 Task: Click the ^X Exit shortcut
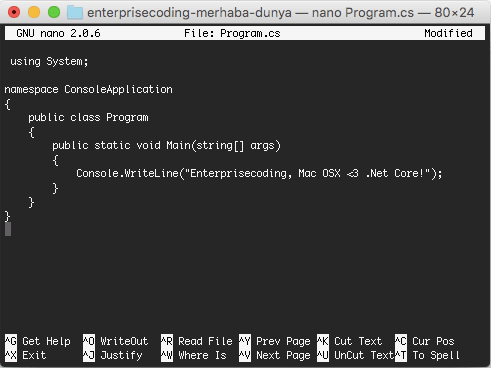click(25, 355)
